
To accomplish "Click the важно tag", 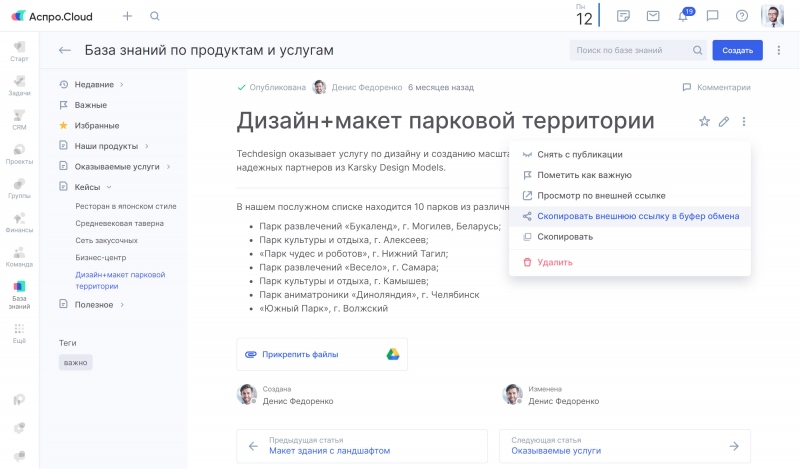I will point(76,362).
